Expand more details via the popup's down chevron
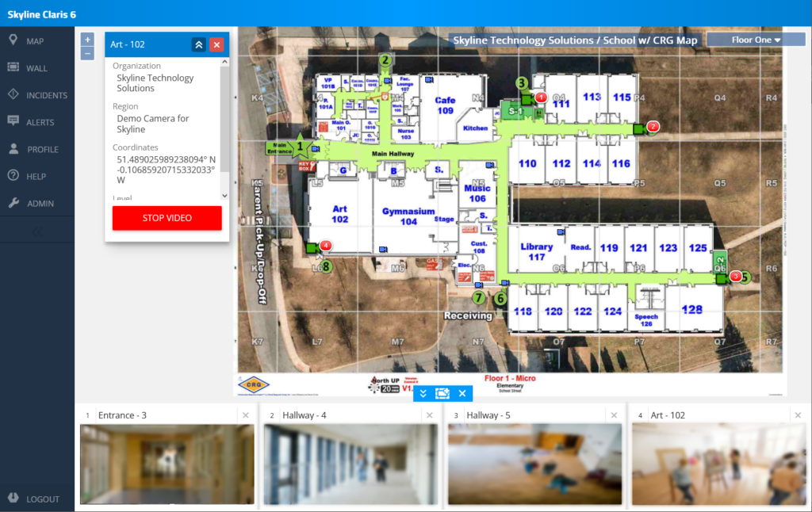Viewport: 812px width, 512px height. coord(224,194)
